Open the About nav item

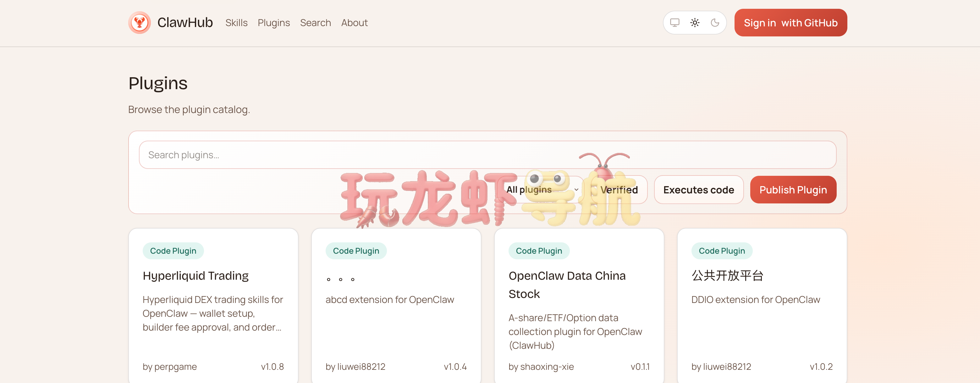[354, 23]
